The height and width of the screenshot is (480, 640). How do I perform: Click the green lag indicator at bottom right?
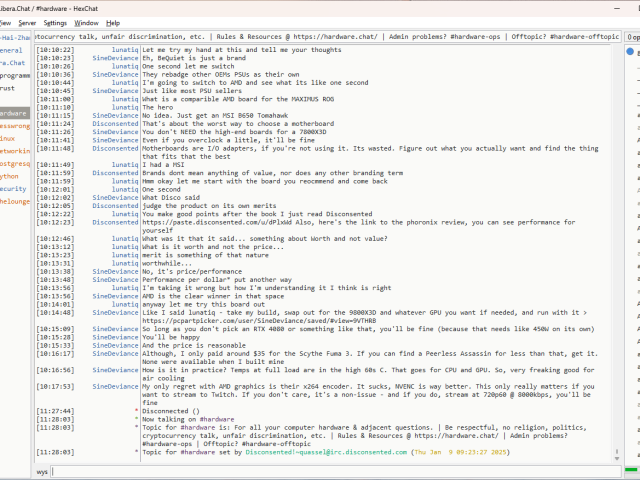[x=631, y=470]
